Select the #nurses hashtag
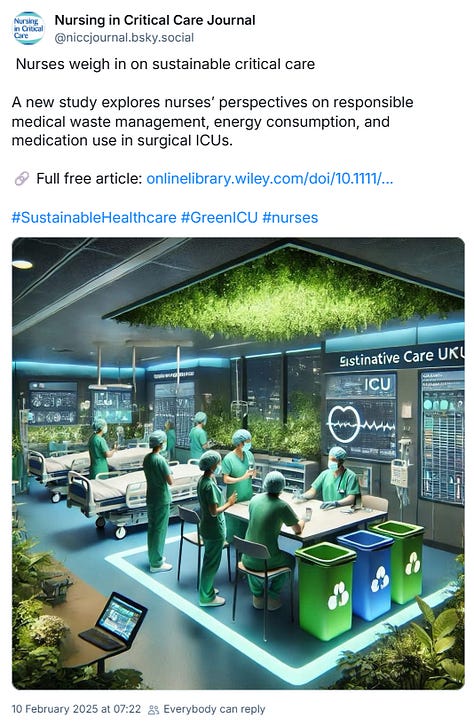 pos(290,217)
